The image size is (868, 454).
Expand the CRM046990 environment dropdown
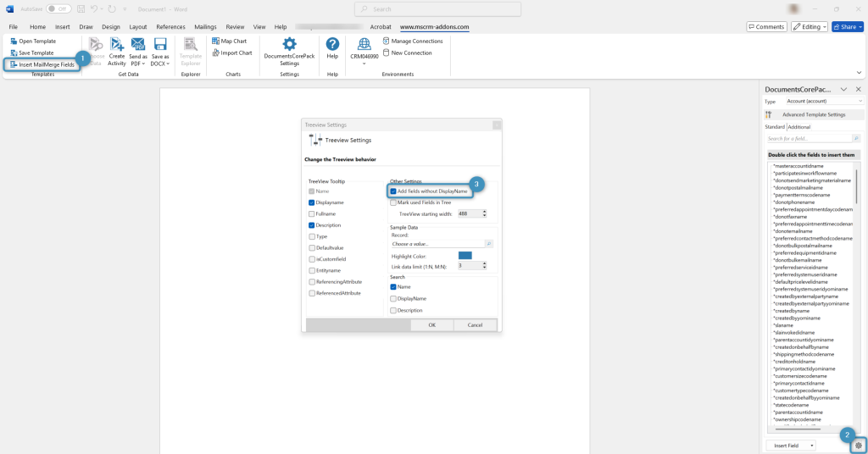coord(364,64)
